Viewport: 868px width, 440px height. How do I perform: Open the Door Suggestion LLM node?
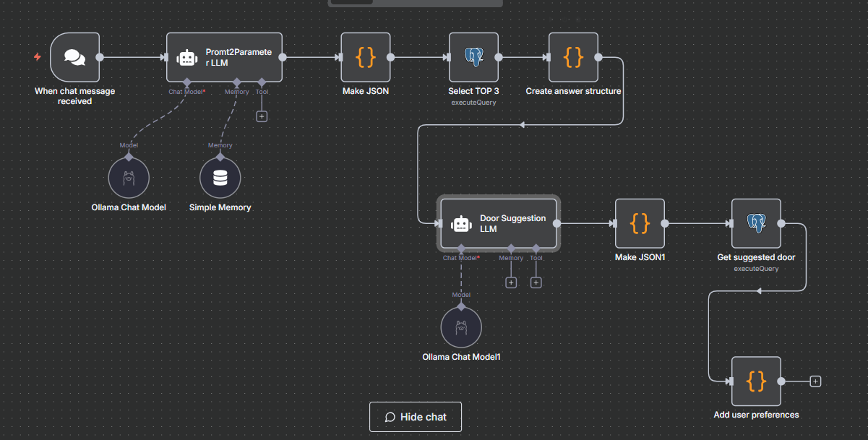coord(499,224)
